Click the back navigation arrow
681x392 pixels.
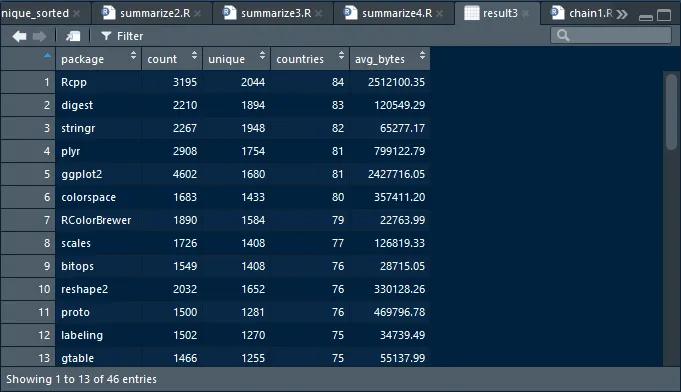(x=20, y=36)
